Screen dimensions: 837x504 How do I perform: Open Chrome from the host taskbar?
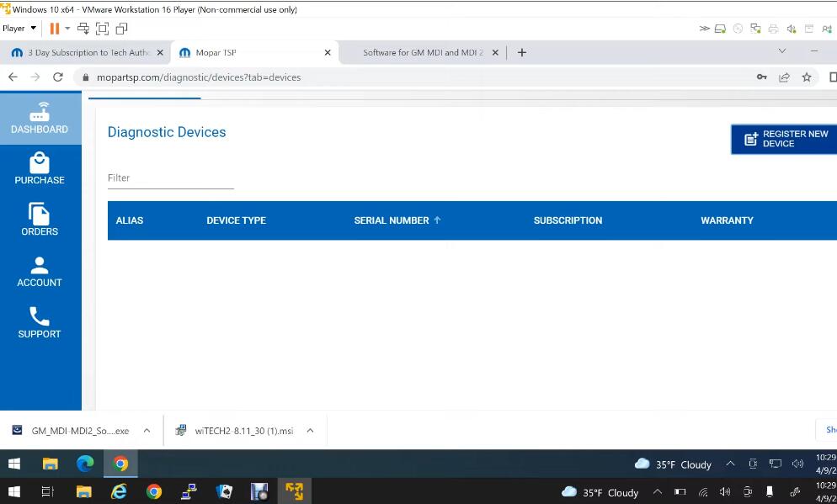coord(154,491)
